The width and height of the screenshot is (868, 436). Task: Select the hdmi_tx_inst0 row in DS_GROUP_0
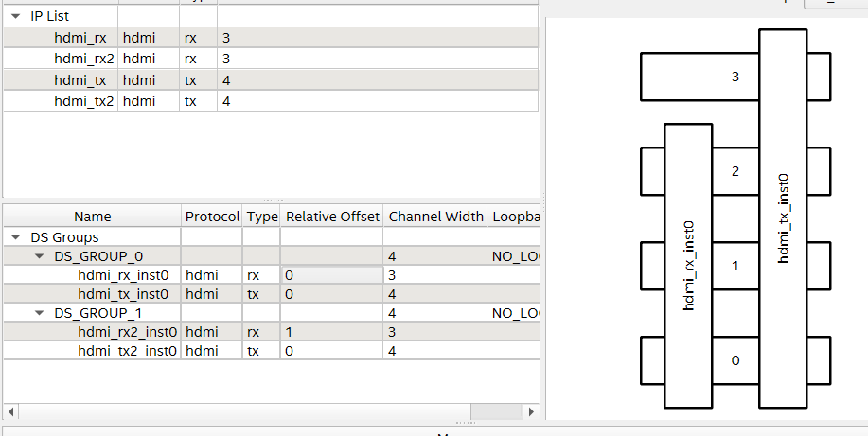[x=123, y=294]
